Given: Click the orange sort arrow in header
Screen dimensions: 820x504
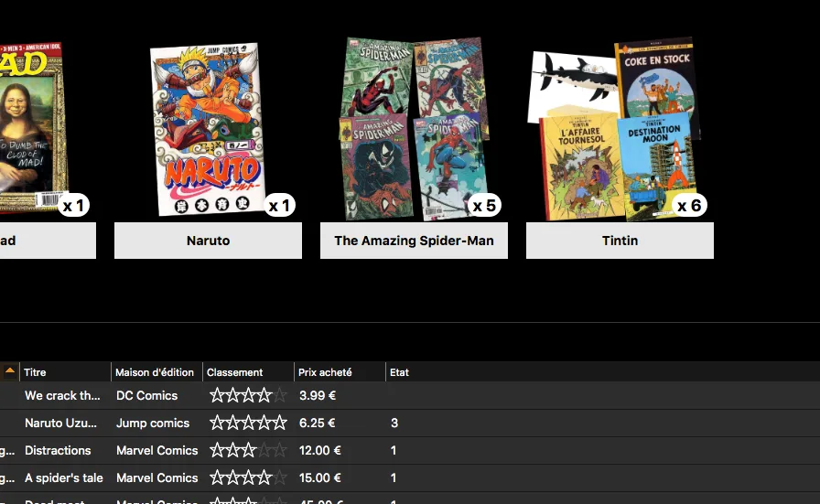Looking at the screenshot, I should pyautogui.click(x=10, y=371).
